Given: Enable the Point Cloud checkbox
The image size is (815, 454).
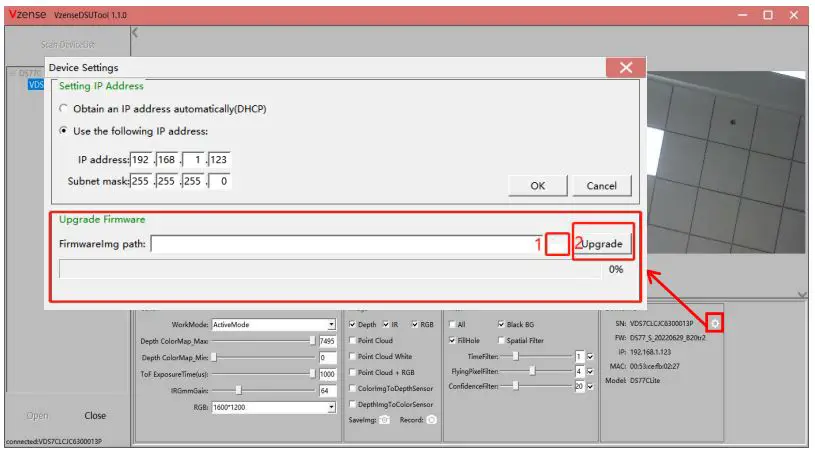Looking at the screenshot, I should [x=352, y=341].
